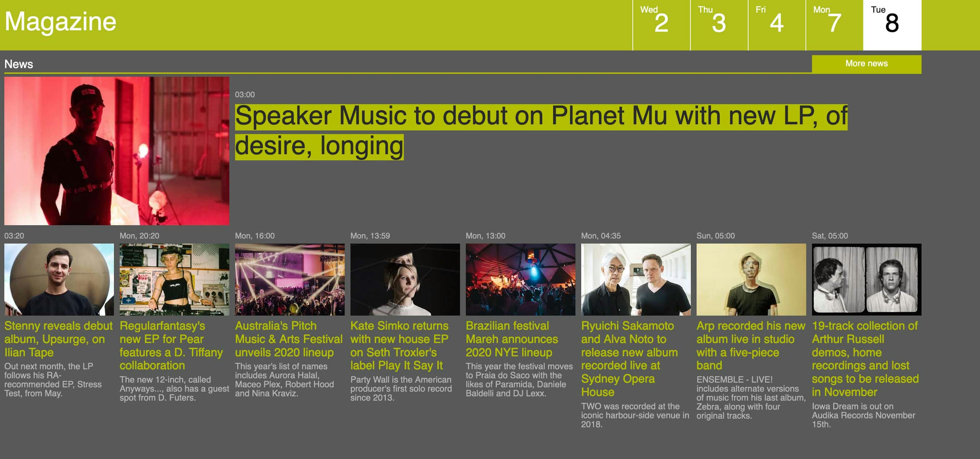Click the Sakamoto and Alva Noto photo

tap(636, 279)
